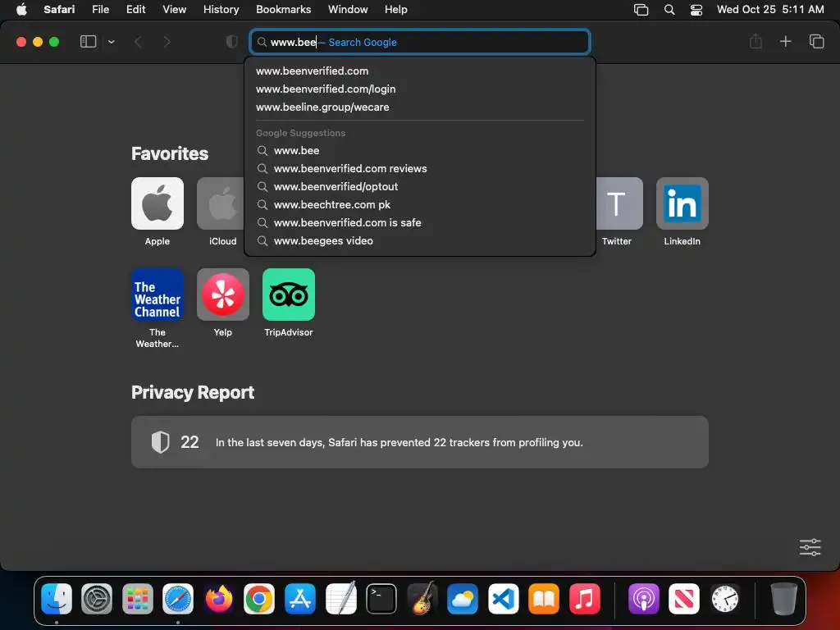Click the date and time in menu bar

point(770,9)
